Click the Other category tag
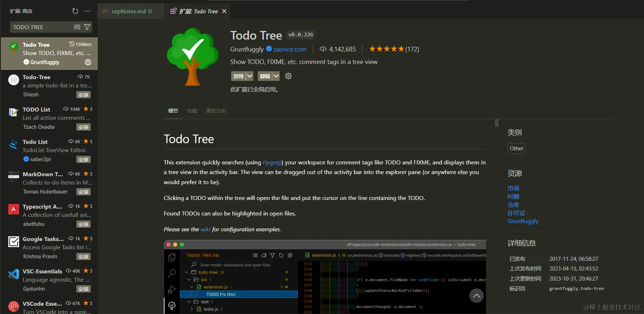Image resolution: width=644 pixels, height=314 pixels. click(x=516, y=149)
